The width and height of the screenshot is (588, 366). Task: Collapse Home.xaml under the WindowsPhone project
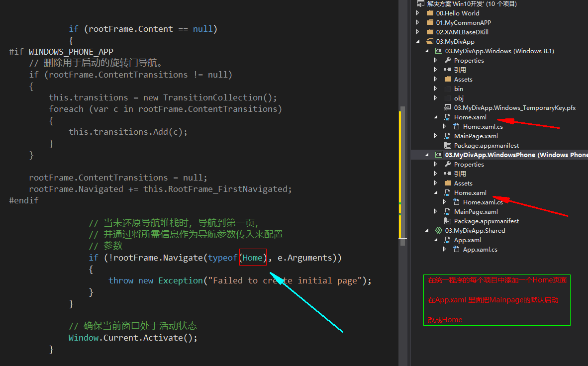pos(436,193)
